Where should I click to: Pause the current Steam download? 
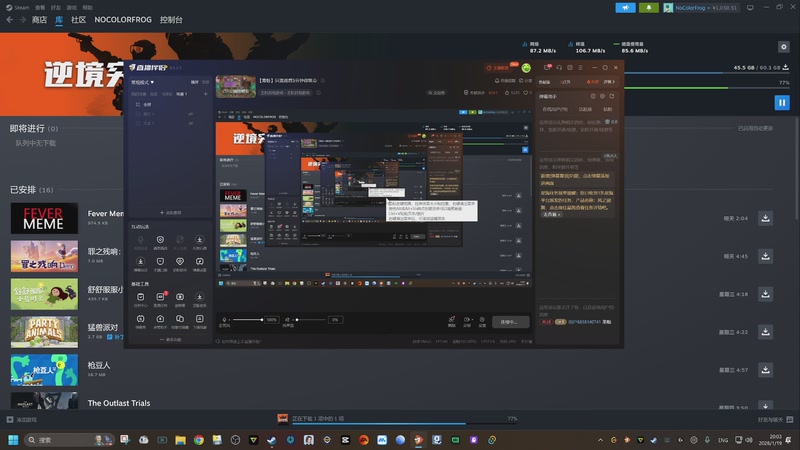pyautogui.click(x=782, y=103)
